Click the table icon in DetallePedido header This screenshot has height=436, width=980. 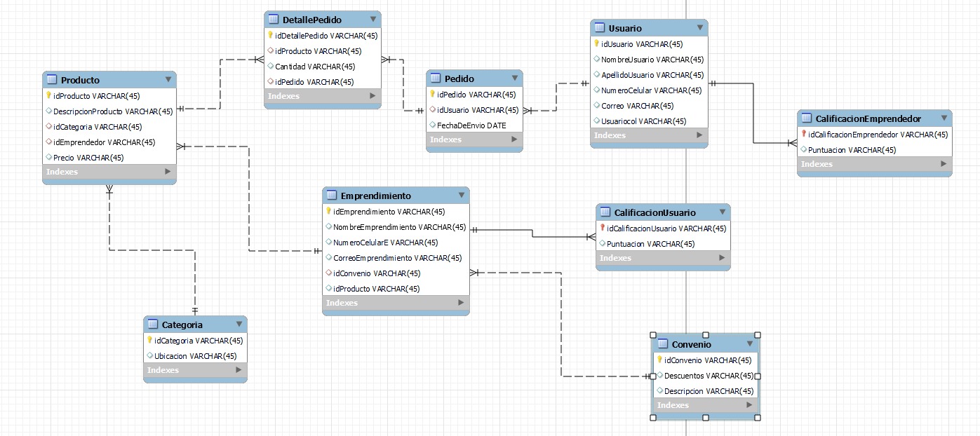point(274,20)
